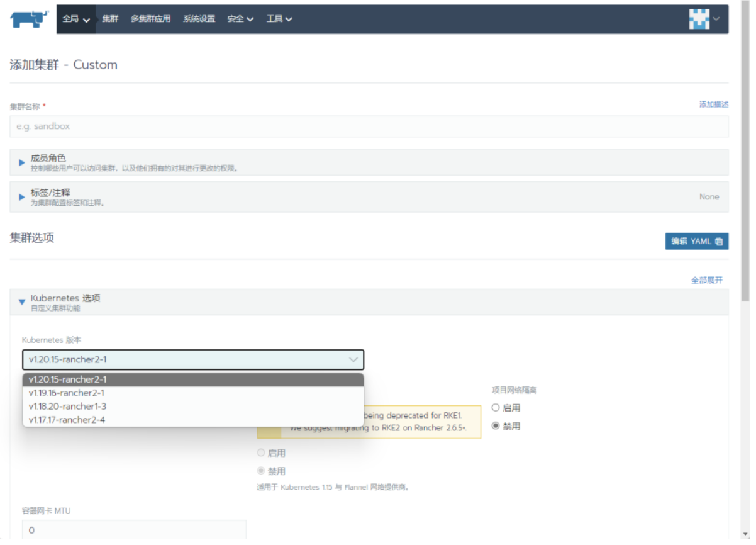The width and height of the screenshot is (756, 545).
Task: Open the 安全 menu
Action: (x=240, y=19)
